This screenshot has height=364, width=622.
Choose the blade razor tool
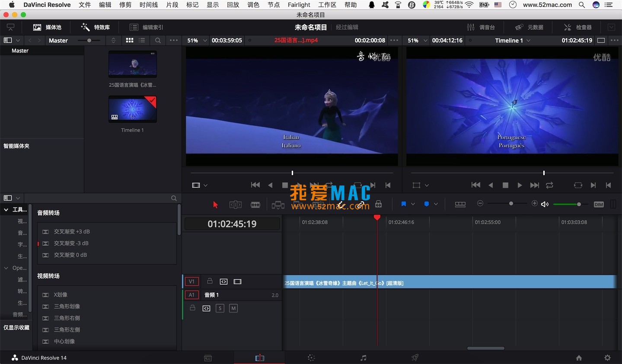click(255, 204)
